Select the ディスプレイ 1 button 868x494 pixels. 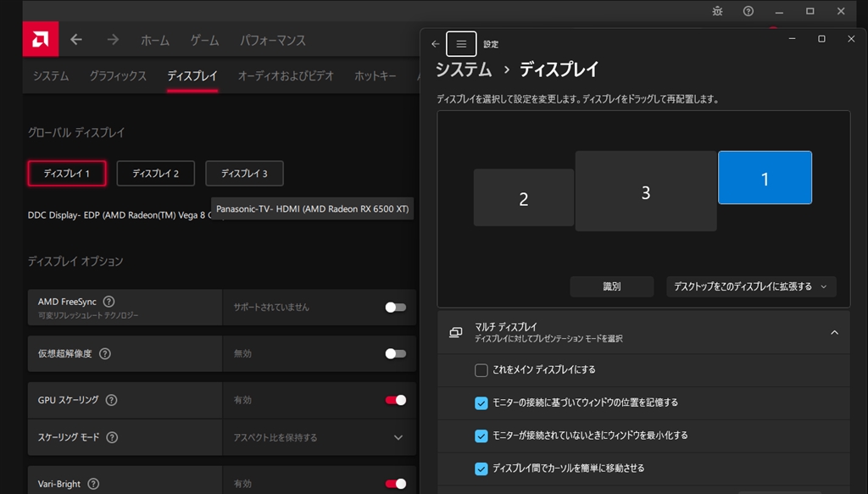pyautogui.click(x=67, y=174)
